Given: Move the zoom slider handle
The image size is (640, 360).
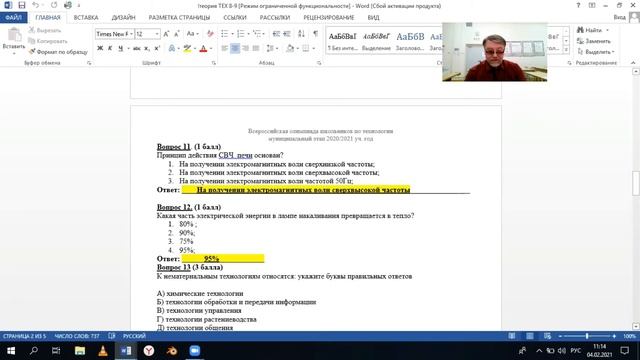Looking at the screenshot, I should [x=587, y=336].
